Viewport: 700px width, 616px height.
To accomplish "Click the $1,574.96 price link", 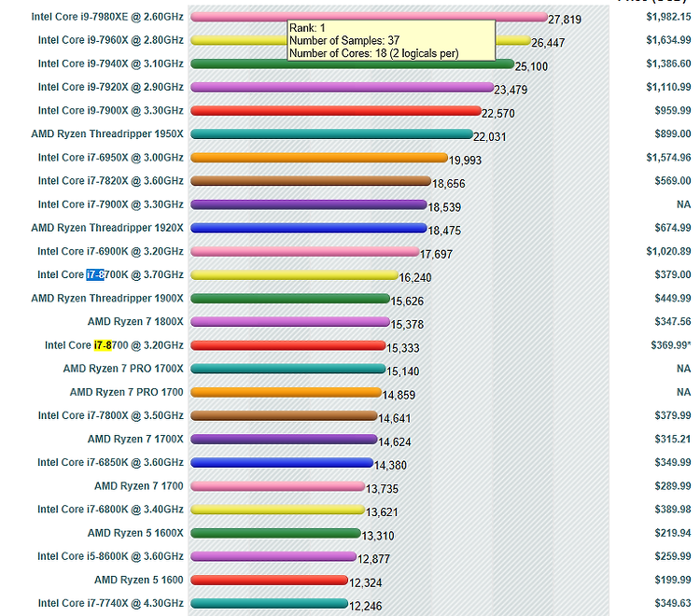I will click(668, 158).
